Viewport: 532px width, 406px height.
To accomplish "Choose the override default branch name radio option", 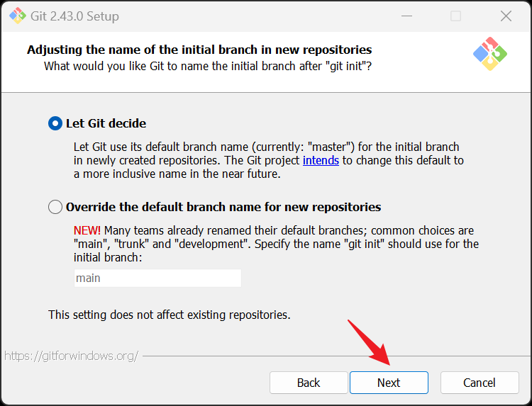I will tap(55, 207).
